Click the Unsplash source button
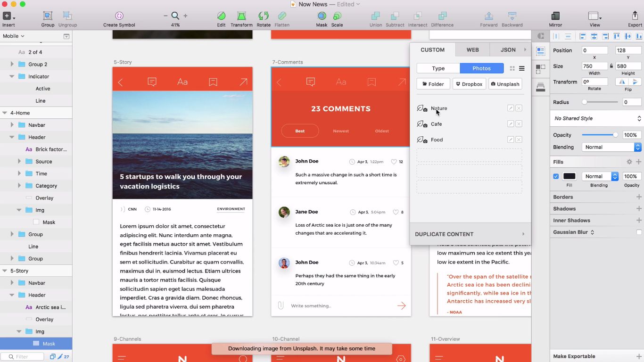 coord(505,84)
